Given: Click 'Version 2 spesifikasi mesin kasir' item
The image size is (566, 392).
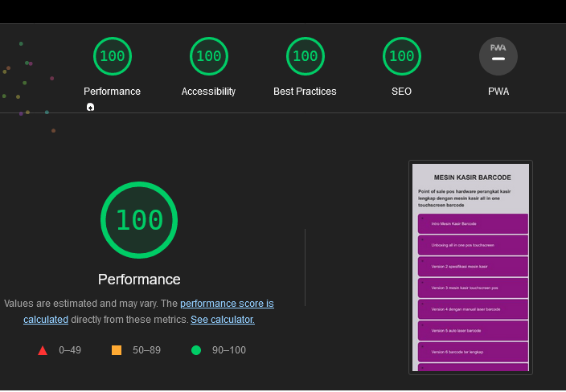Looking at the screenshot, I should 473,267.
